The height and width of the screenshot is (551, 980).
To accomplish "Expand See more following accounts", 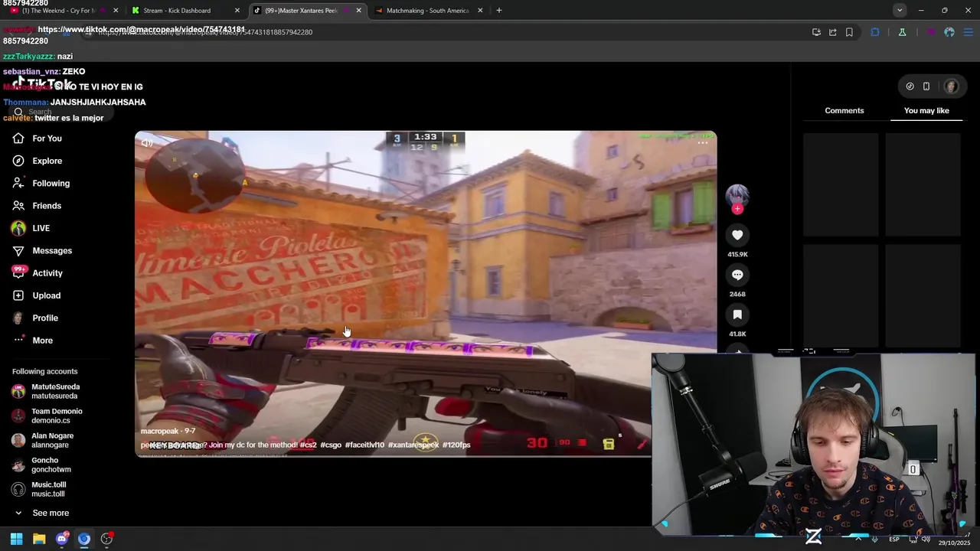I will (x=51, y=513).
